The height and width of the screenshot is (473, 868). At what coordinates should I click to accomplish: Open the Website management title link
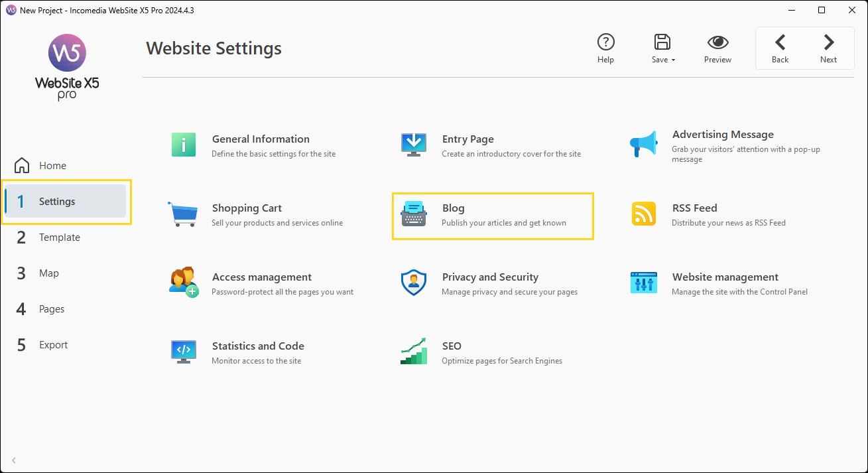(725, 277)
